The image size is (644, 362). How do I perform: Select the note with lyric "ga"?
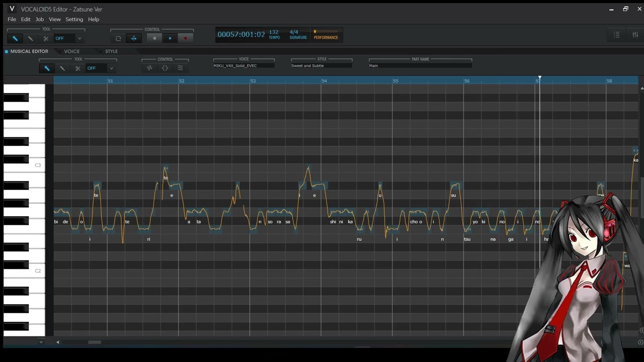pos(511,239)
